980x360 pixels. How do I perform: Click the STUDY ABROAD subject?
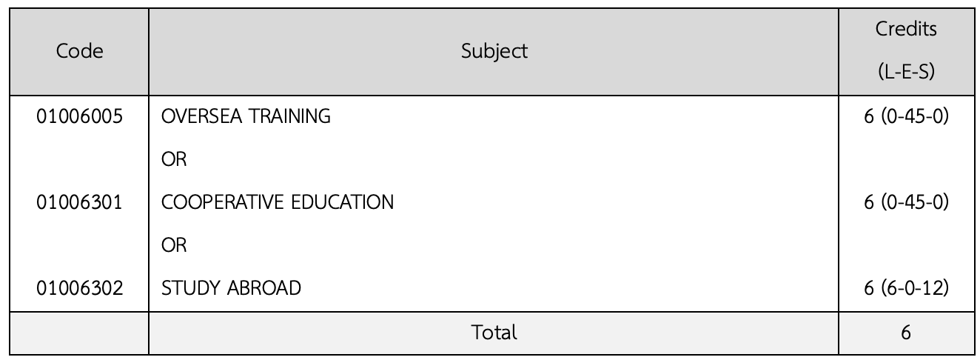click(x=231, y=288)
